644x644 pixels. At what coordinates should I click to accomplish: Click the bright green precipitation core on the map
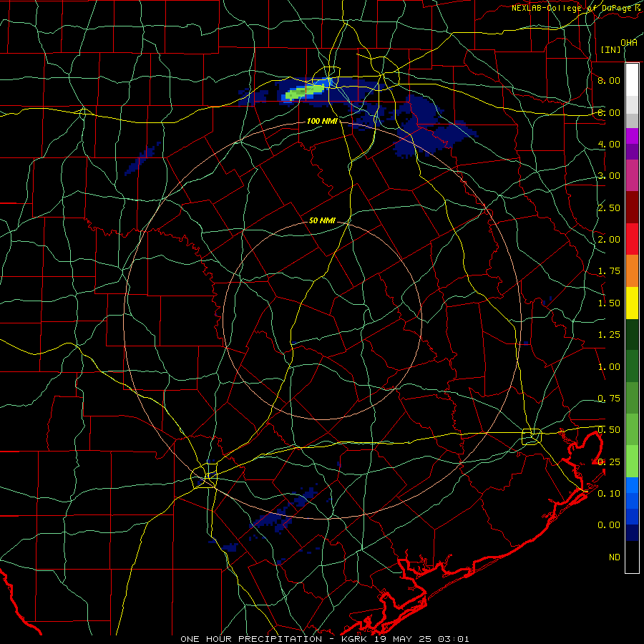[305, 91]
